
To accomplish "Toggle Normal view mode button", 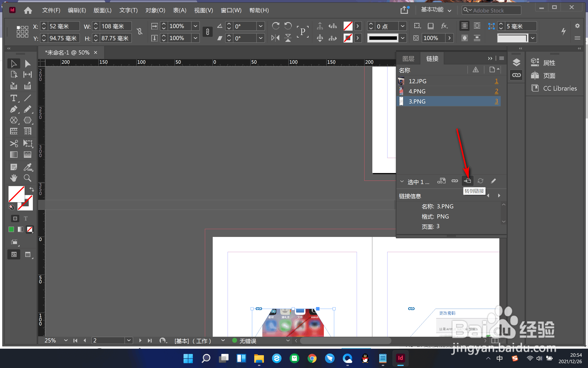I will [14, 255].
